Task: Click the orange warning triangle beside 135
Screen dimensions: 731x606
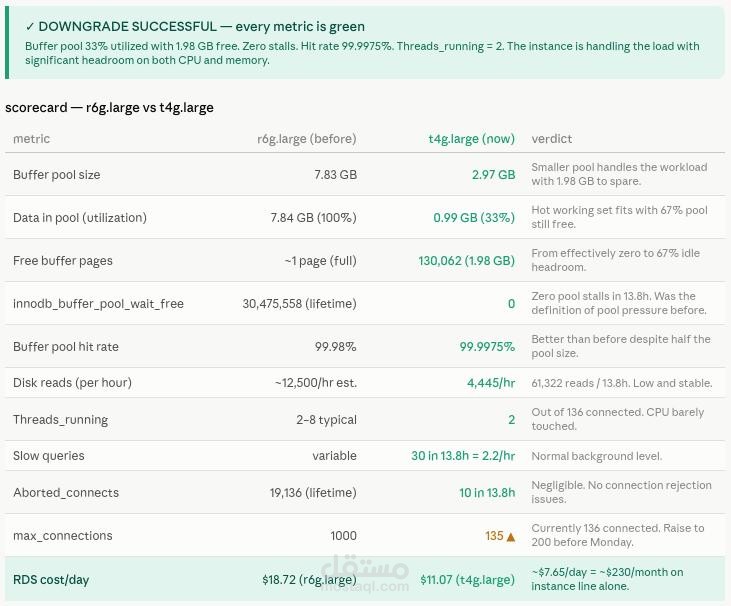Action: click(510, 537)
